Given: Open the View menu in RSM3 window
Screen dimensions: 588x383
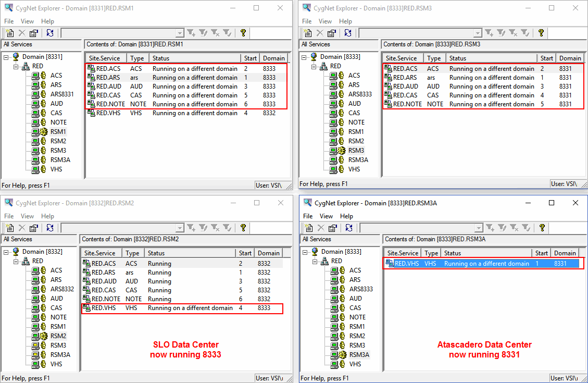Looking at the screenshot, I should [325, 21].
